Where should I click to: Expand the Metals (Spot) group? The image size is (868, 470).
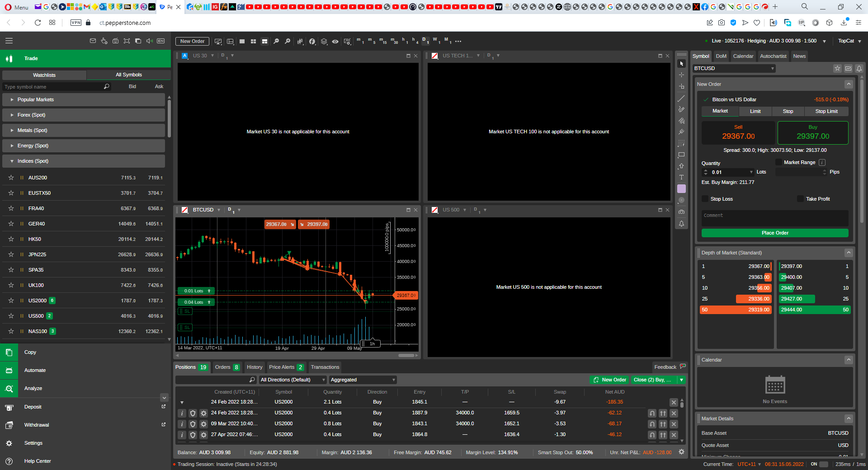tap(84, 130)
